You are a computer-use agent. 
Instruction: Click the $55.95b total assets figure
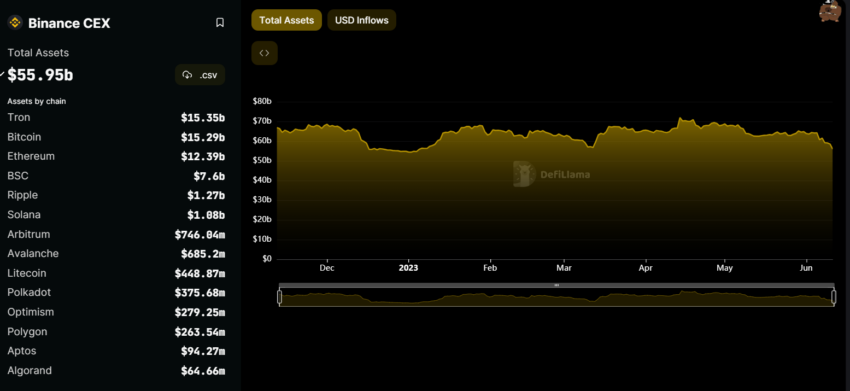pyautogui.click(x=40, y=75)
